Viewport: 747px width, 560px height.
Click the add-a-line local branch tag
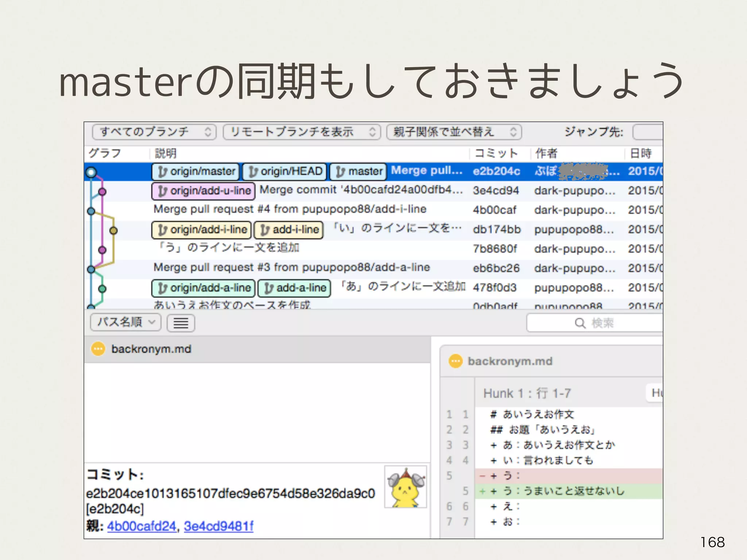tap(294, 288)
